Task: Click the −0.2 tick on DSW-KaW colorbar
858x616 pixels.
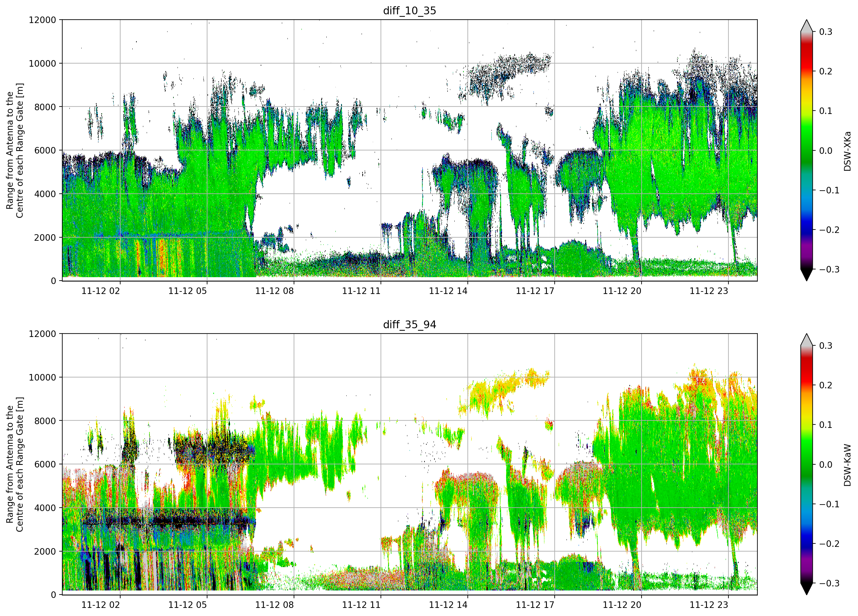Action: 829,544
